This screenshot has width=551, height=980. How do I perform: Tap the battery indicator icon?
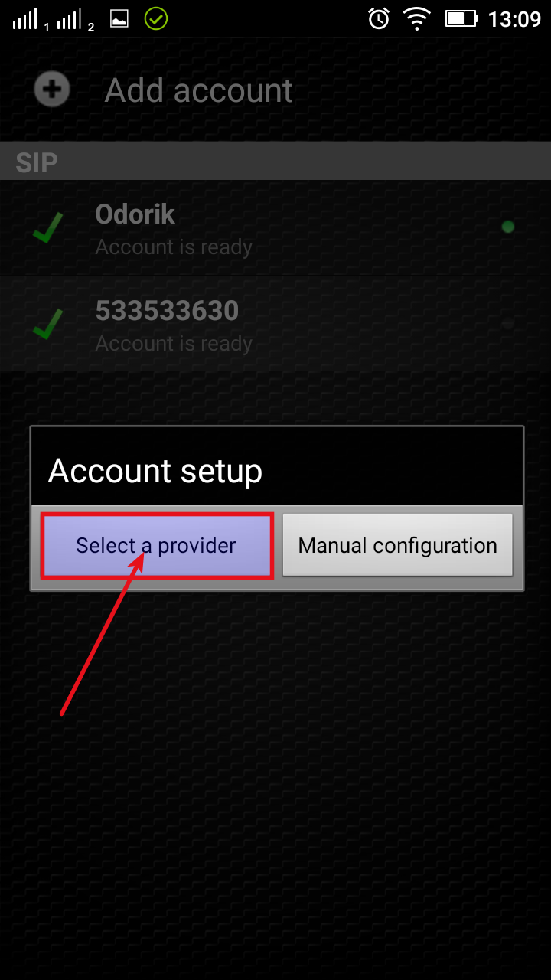click(x=461, y=18)
